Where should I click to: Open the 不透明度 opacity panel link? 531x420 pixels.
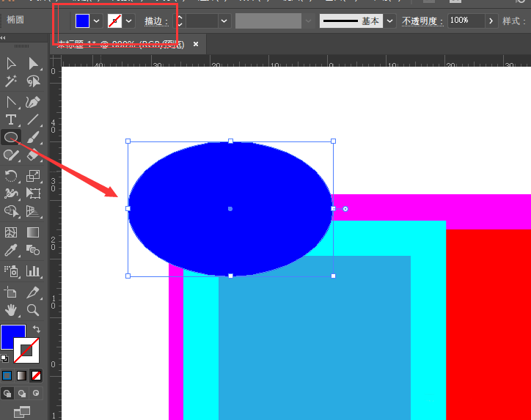point(422,21)
